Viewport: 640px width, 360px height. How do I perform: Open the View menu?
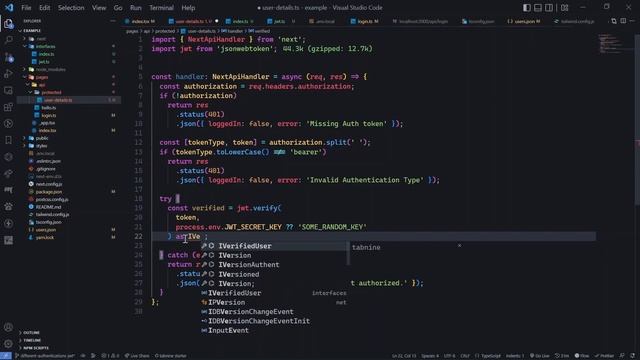99,7
